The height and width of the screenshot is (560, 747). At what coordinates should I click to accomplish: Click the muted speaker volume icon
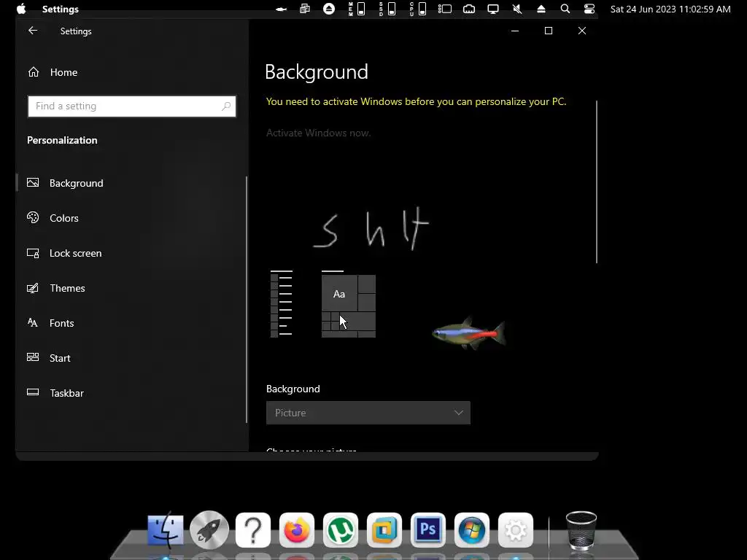(x=517, y=9)
